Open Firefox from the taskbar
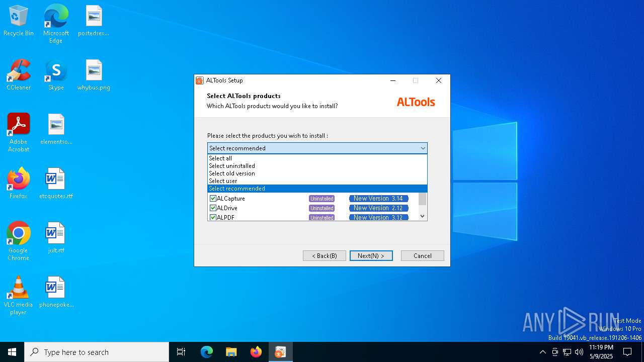This screenshot has width=644, height=362. point(256,352)
